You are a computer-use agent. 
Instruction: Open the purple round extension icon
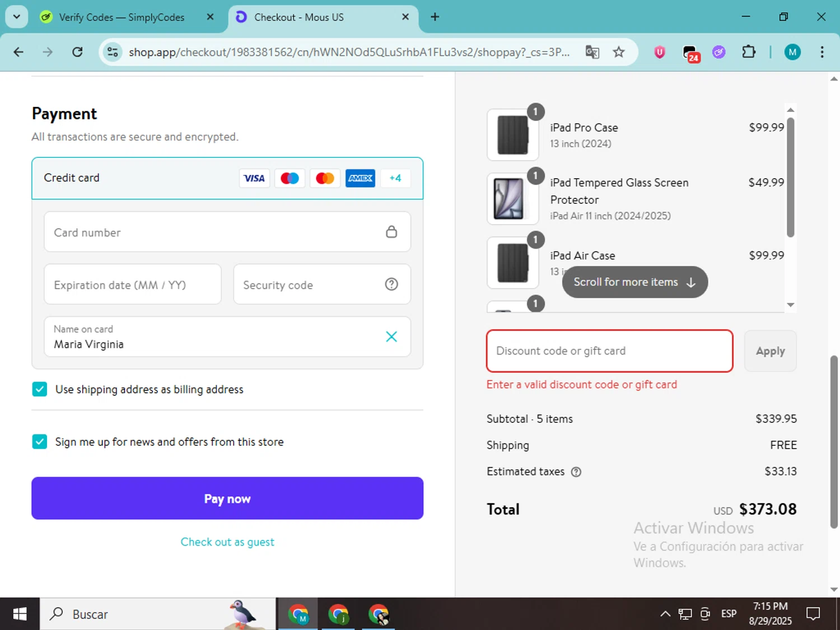719,52
